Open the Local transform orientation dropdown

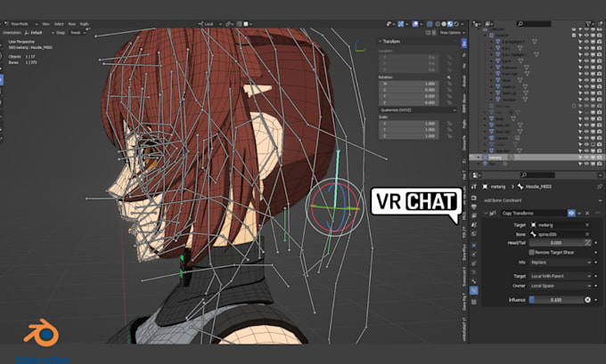pyautogui.click(x=210, y=24)
